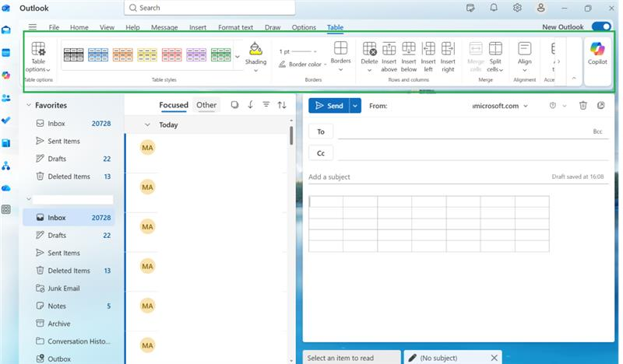Open the Shading color picker

pyautogui.click(x=255, y=58)
